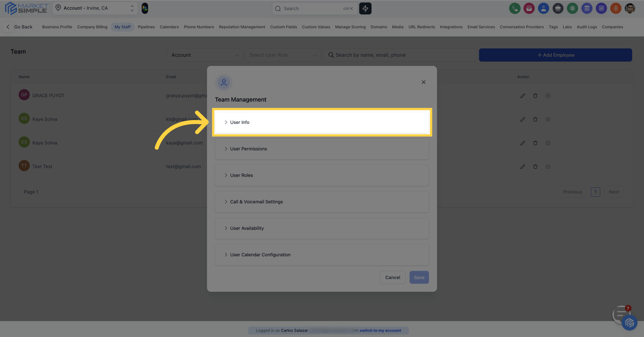The width and height of the screenshot is (644, 337).
Task: Open the phone calls icon in top bar
Action: [515, 8]
